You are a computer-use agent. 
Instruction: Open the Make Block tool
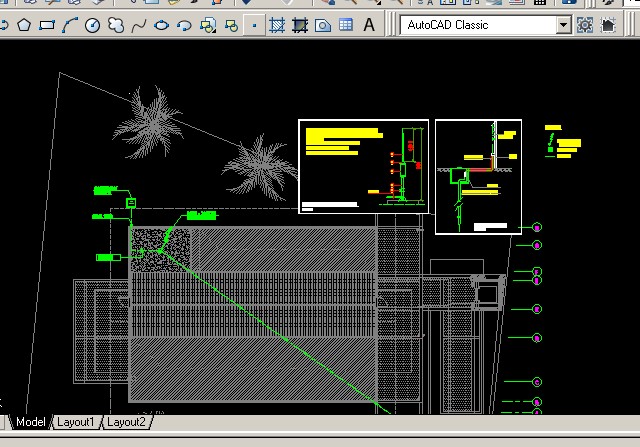coord(231,25)
